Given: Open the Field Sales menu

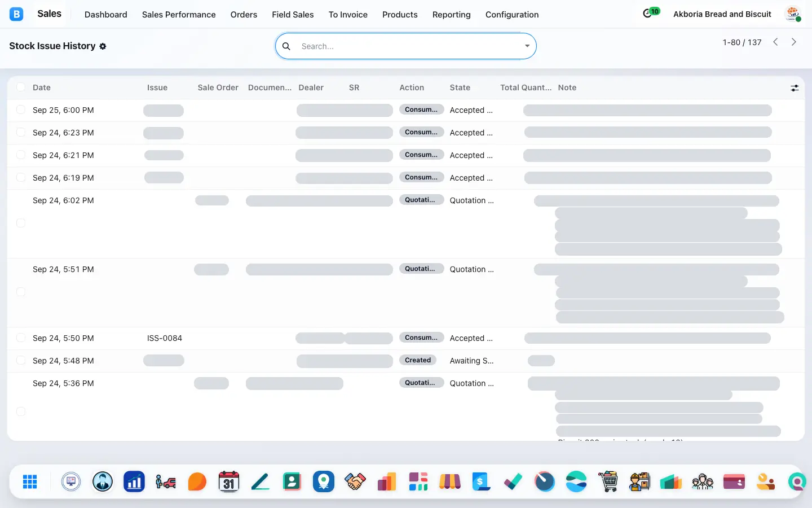Looking at the screenshot, I should (293, 15).
